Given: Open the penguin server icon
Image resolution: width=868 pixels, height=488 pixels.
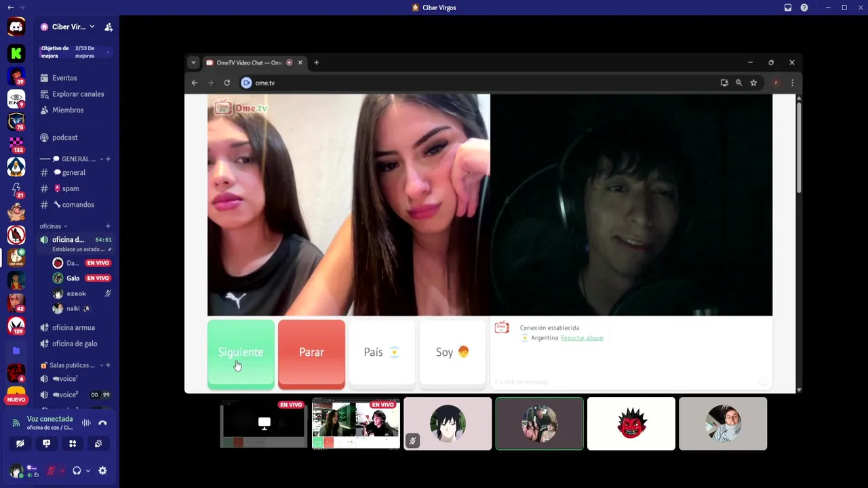Looking at the screenshot, I should tap(16, 167).
